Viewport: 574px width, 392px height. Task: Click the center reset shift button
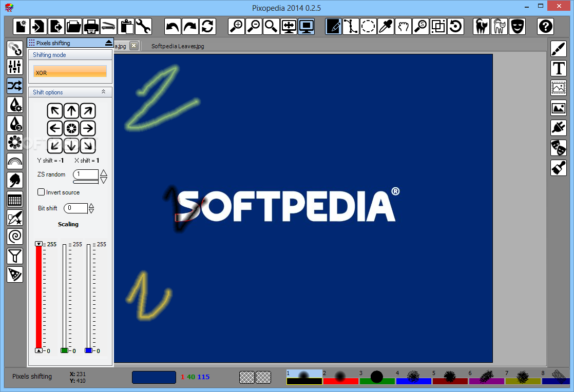(x=71, y=128)
